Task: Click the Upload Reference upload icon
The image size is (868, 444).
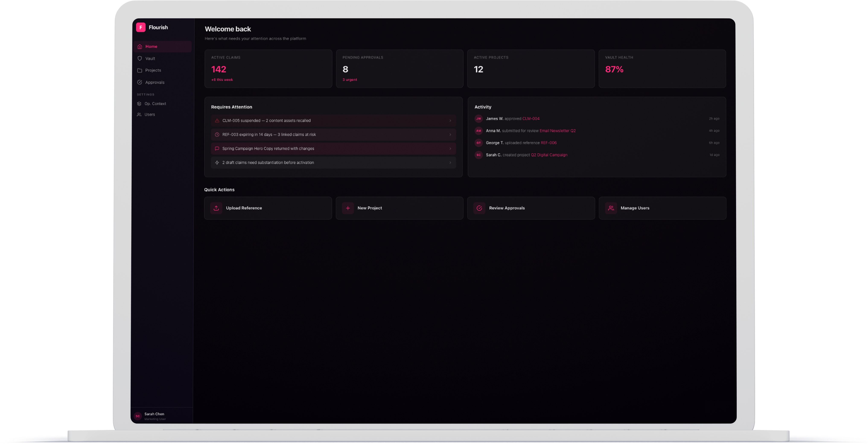Action: [x=216, y=208]
